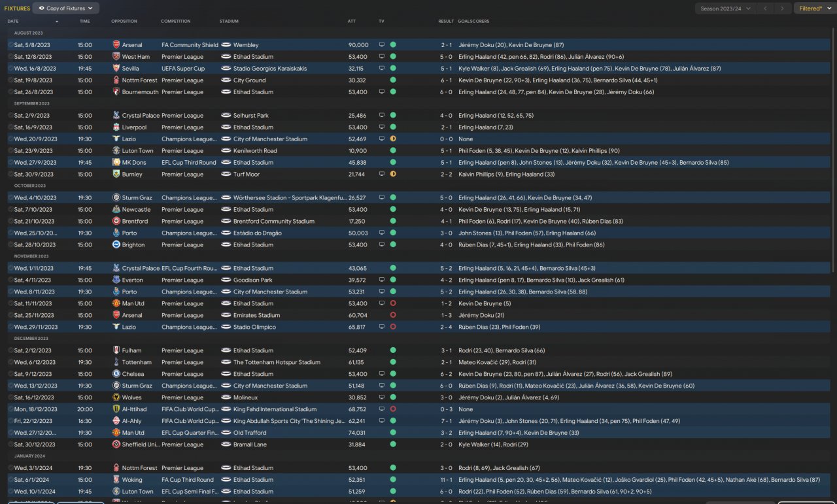
Task: Click the Old Trafford stadium name
Action: (x=250, y=433)
